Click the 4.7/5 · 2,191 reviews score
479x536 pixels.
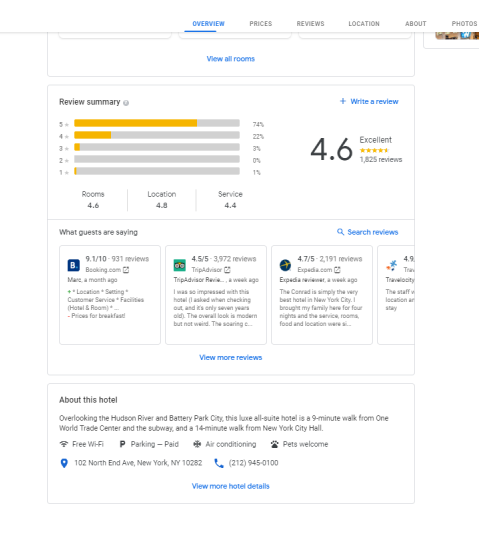pyautogui.click(x=330, y=259)
